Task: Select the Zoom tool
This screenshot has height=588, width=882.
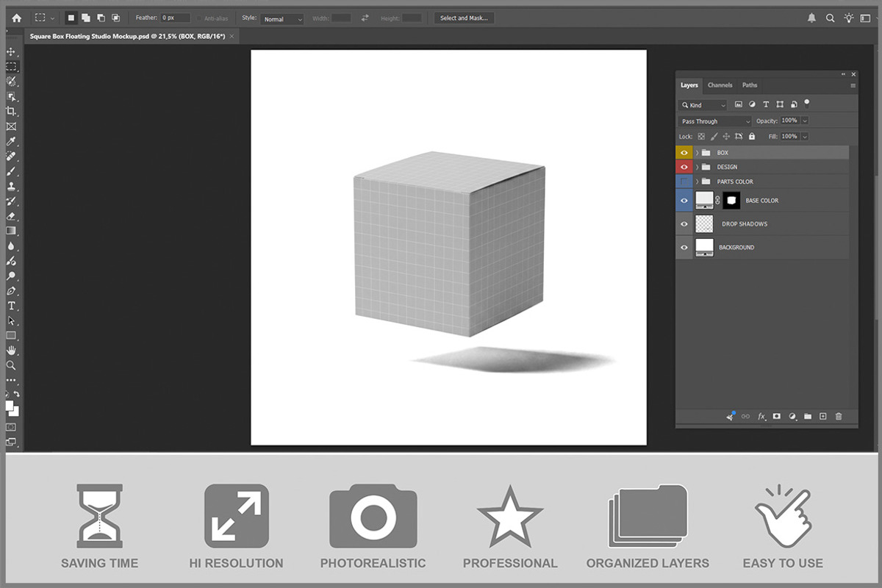Action: (11, 365)
